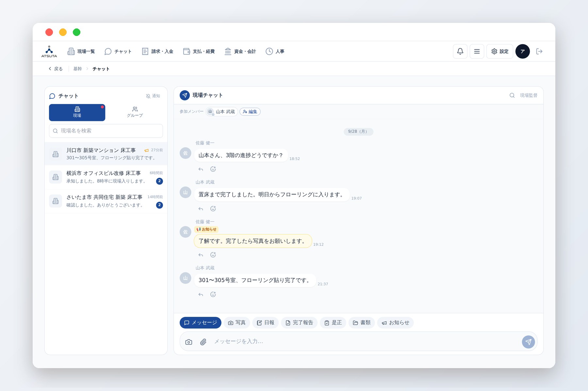Click 基幹 breadcrumb link
The image size is (588, 391).
[x=77, y=69]
